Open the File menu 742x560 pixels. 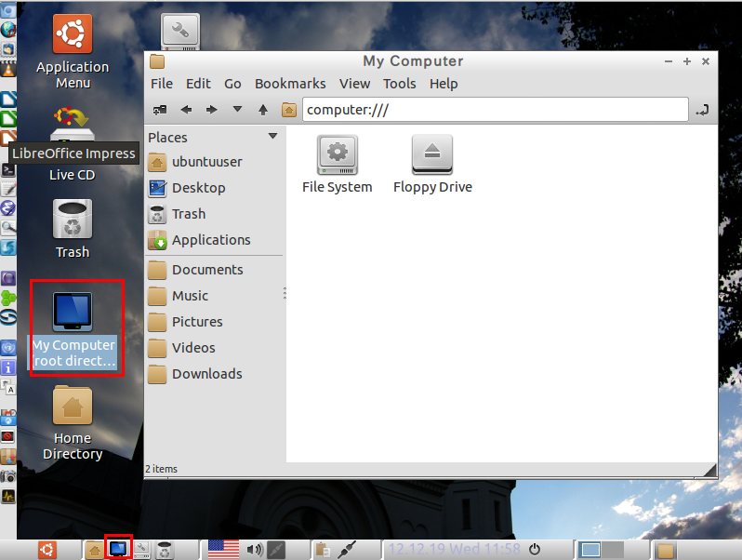(x=162, y=84)
